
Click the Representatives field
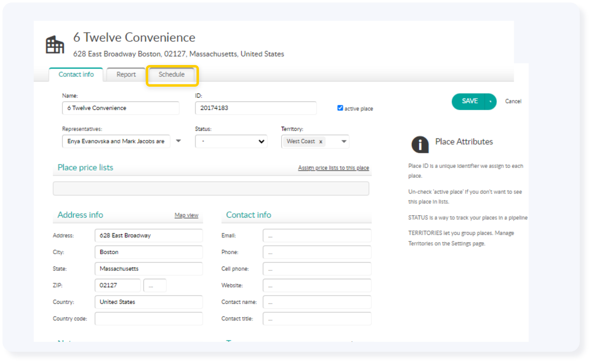[x=116, y=141]
